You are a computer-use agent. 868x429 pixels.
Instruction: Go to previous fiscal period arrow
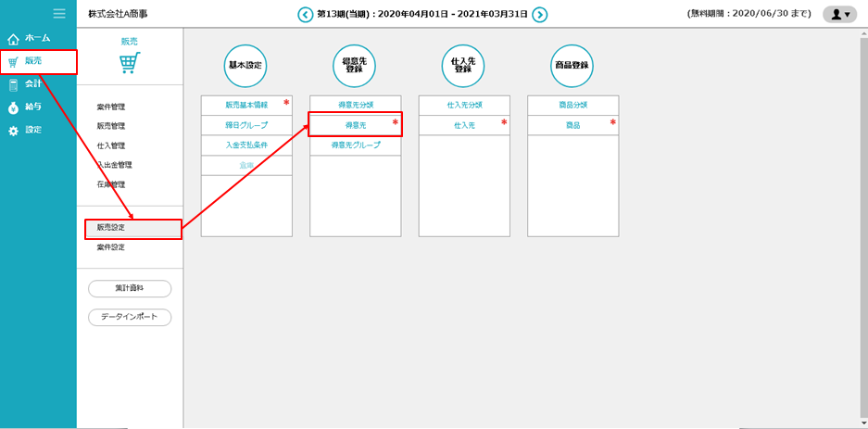click(x=306, y=14)
